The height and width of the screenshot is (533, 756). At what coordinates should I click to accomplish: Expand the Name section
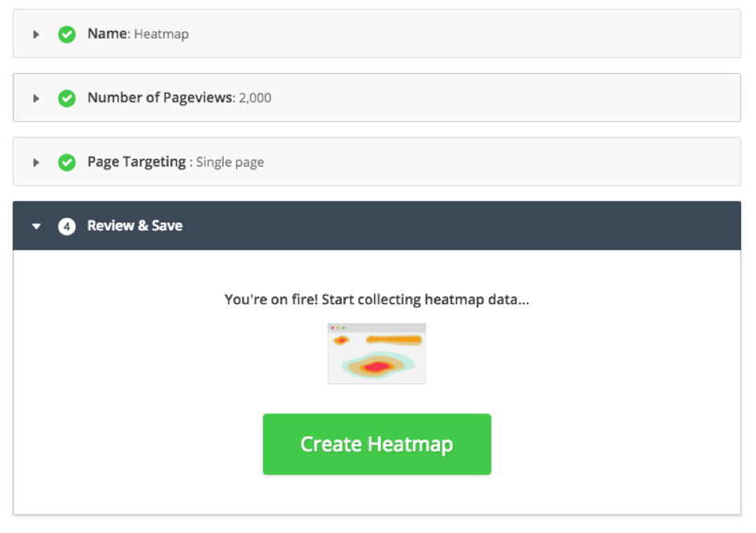[36, 34]
